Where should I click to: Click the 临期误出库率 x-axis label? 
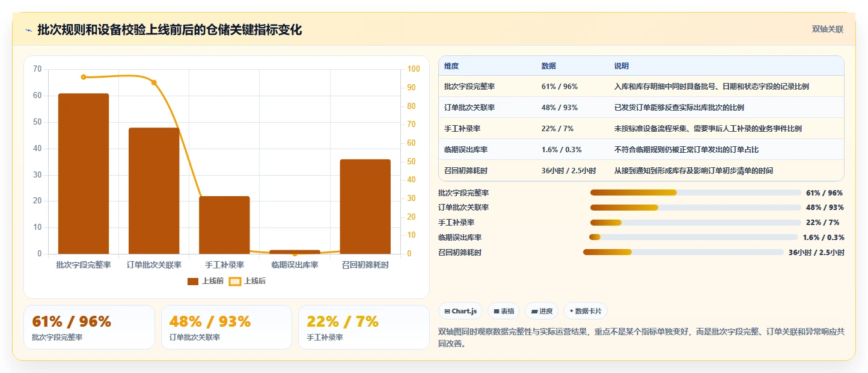coord(295,265)
